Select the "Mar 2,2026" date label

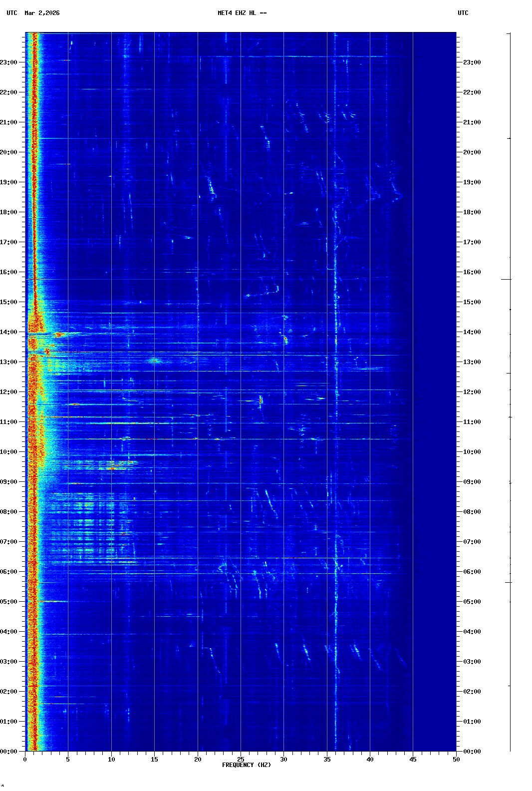(42, 13)
